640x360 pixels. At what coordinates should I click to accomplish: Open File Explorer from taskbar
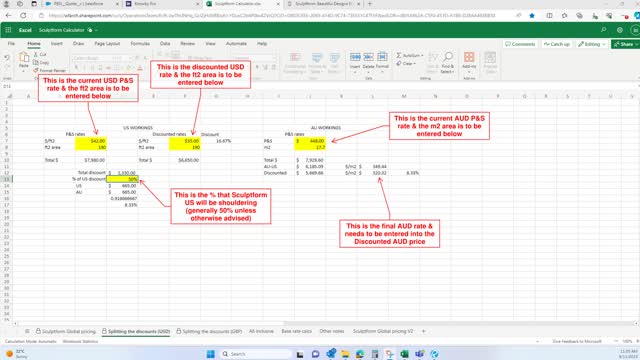345,353
